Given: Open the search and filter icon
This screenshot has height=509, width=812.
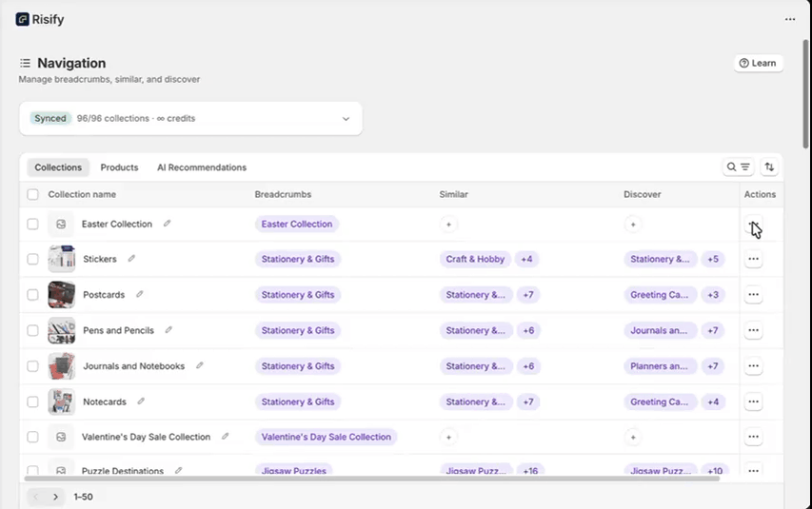Looking at the screenshot, I should click(x=738, y=167).
